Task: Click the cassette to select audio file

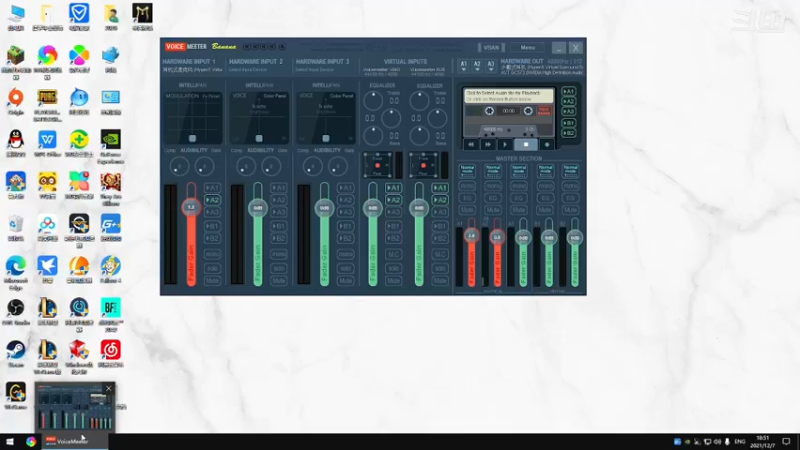Action: [509, 95]
